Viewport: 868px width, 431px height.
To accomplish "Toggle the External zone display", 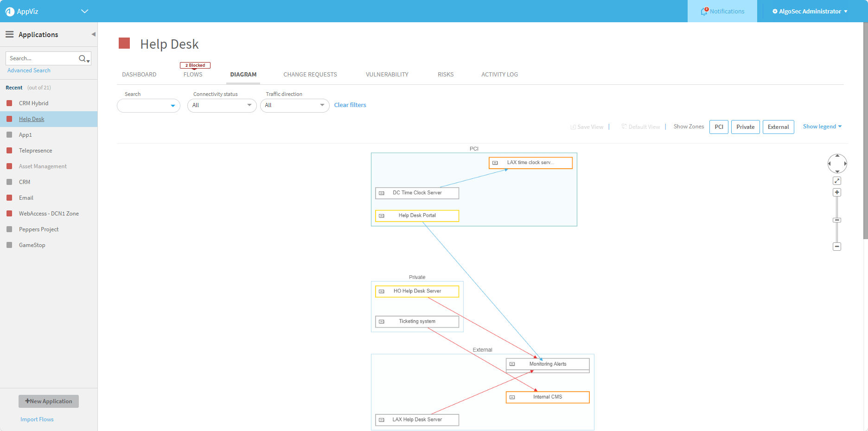I will click(x=778, y=127).
